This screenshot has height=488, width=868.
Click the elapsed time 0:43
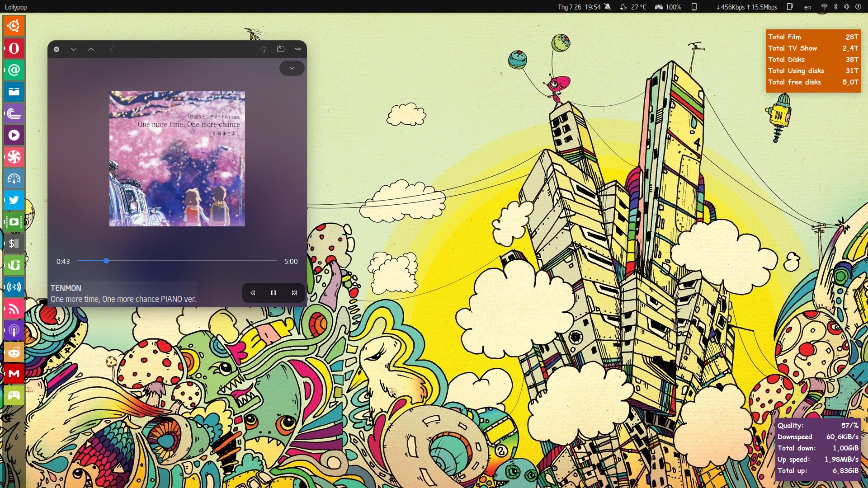63,261
